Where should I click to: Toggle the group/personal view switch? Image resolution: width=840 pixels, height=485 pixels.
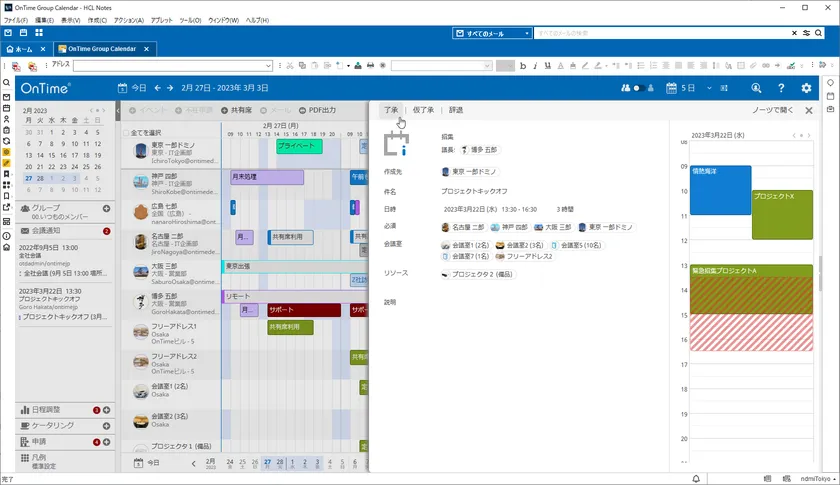(638, 88)
